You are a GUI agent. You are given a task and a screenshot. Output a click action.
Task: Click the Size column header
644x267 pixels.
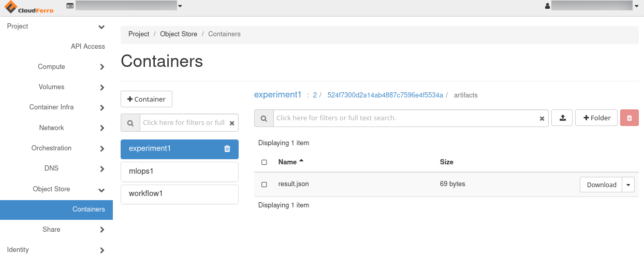[447, 162]
